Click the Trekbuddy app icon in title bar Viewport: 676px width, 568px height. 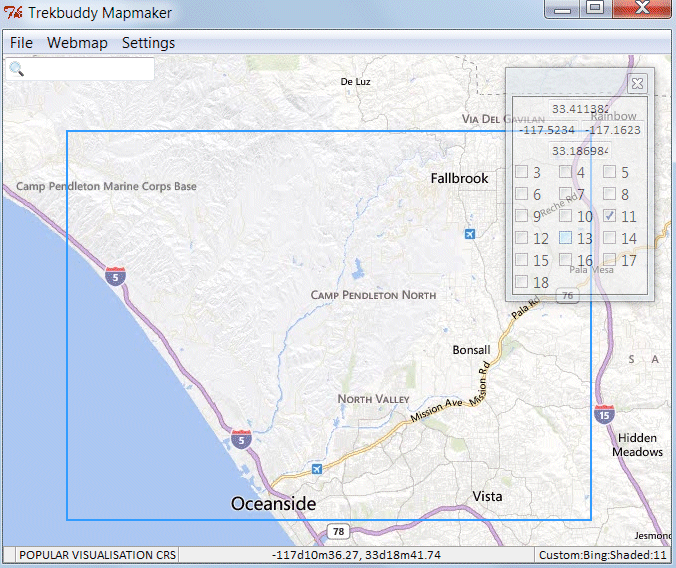[x=14, y=13]
